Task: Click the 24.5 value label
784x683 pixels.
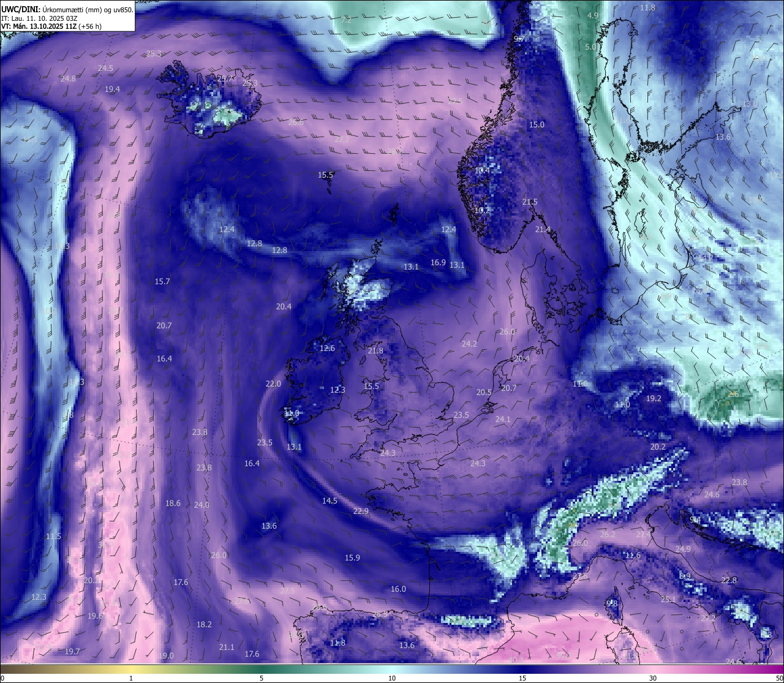Action: tap(105, 68)
